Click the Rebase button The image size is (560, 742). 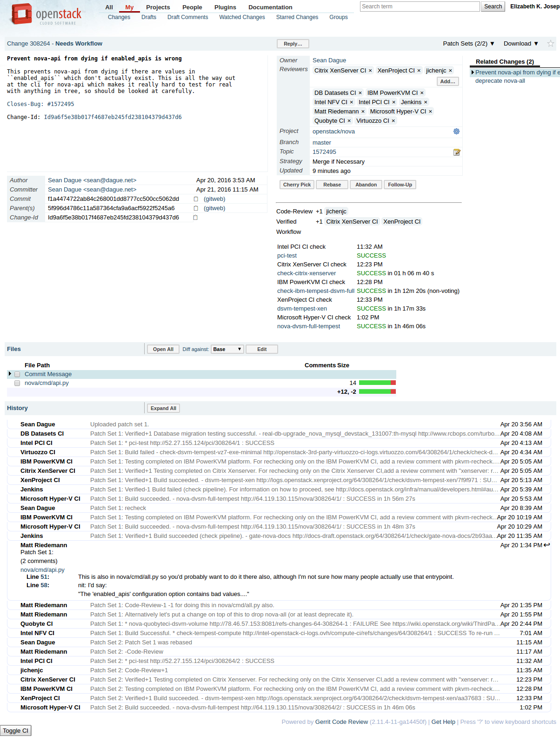point(332,185)
